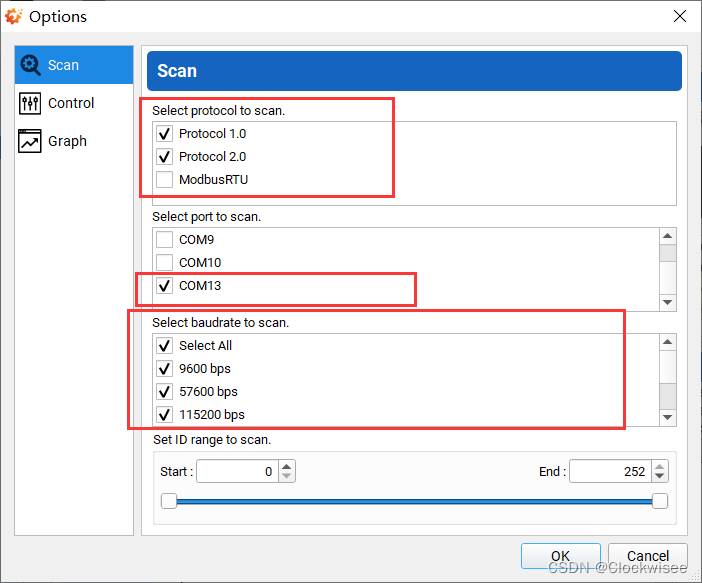
Task: Uncheck the COM13 port checkbox
Action: coord(164,286)
